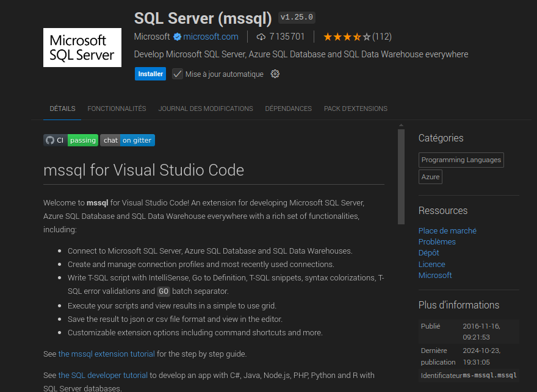Screen dimensions: 537x392
Task: Select the Programming Languages category tag
Action: [461, 160]
